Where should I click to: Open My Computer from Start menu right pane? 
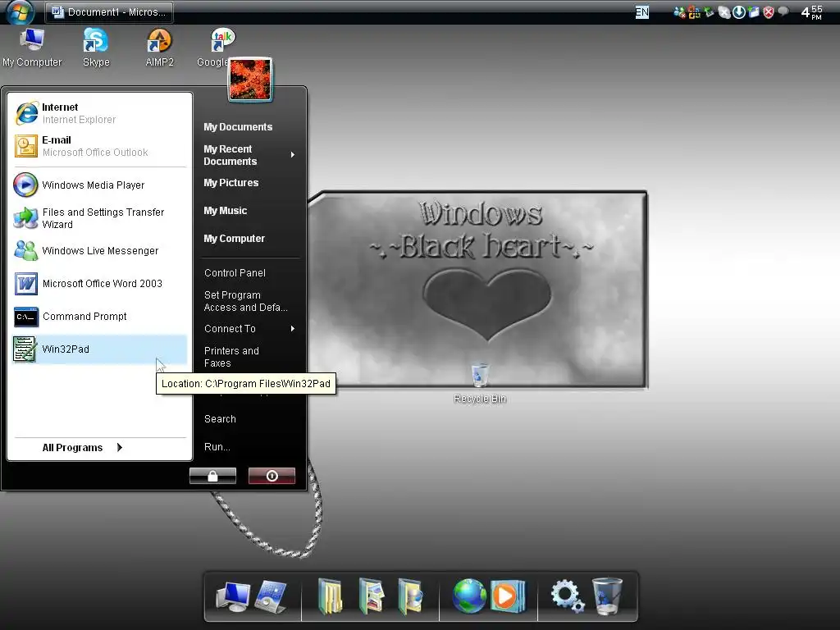pos(234,239)
